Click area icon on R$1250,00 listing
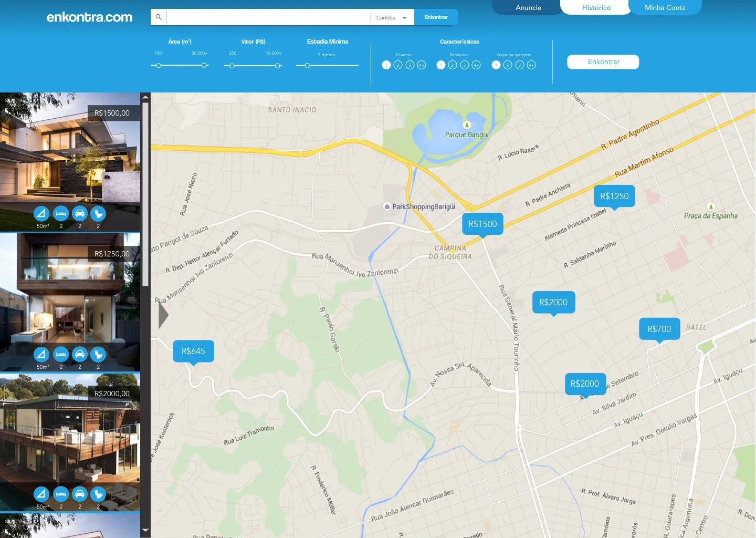 41,354
